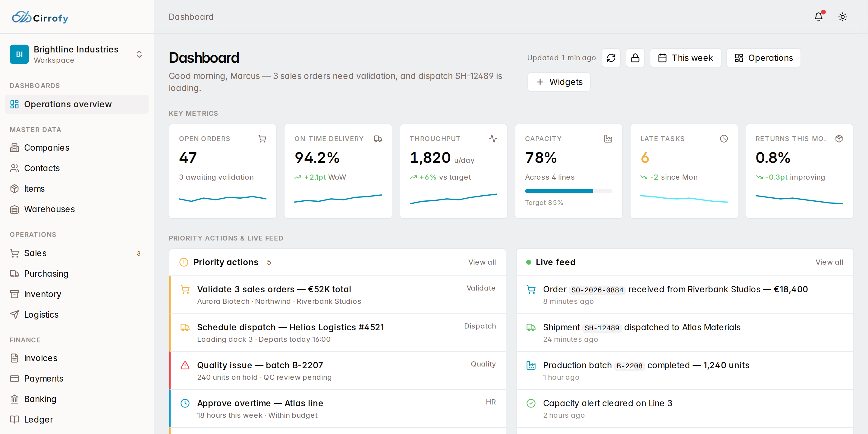Click View all in Priority actions
The image size is (868, 434).
[x=482, y=262]
